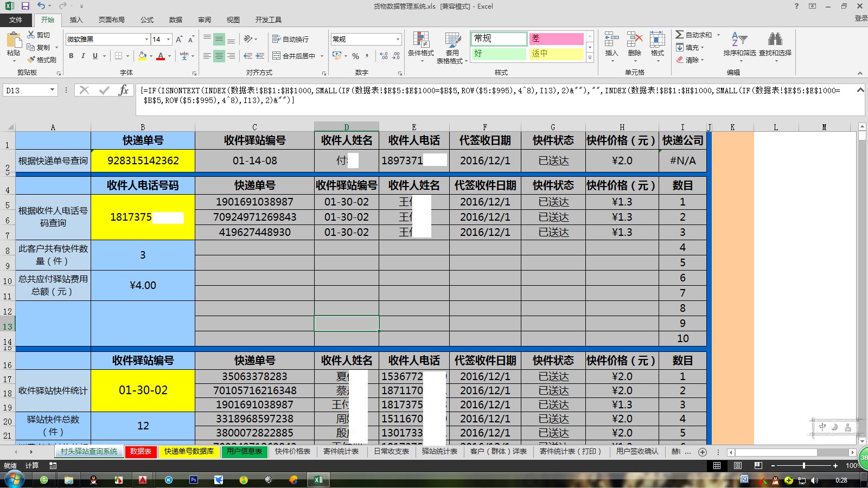868x488 pixels.
Task: Click 登录 sign-in link
Action: pos(861,18)
